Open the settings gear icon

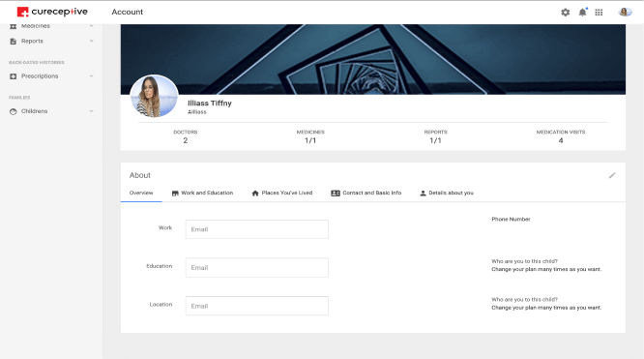click(x=565, y=13)
